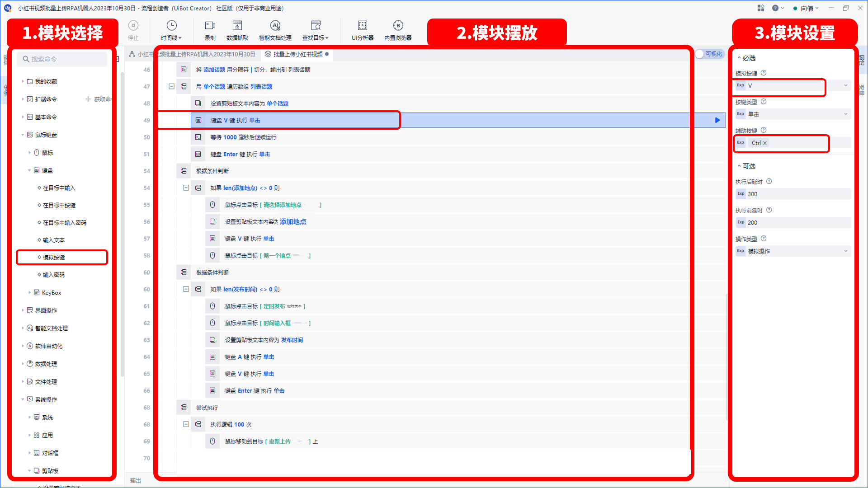Image resolution: width=868 pixels, height=488 pixels.
Task: Switch to the 批量上传小红书视频 tab
Action: (x=297, y=54)
